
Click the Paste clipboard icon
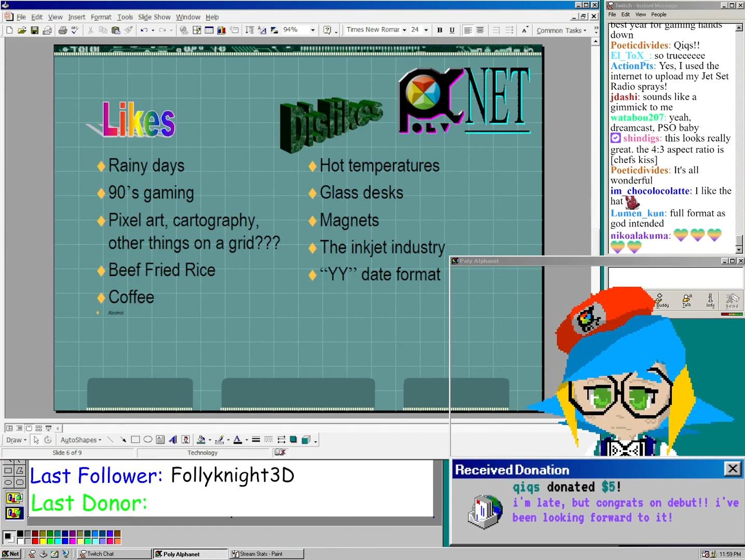click(116, 30)
